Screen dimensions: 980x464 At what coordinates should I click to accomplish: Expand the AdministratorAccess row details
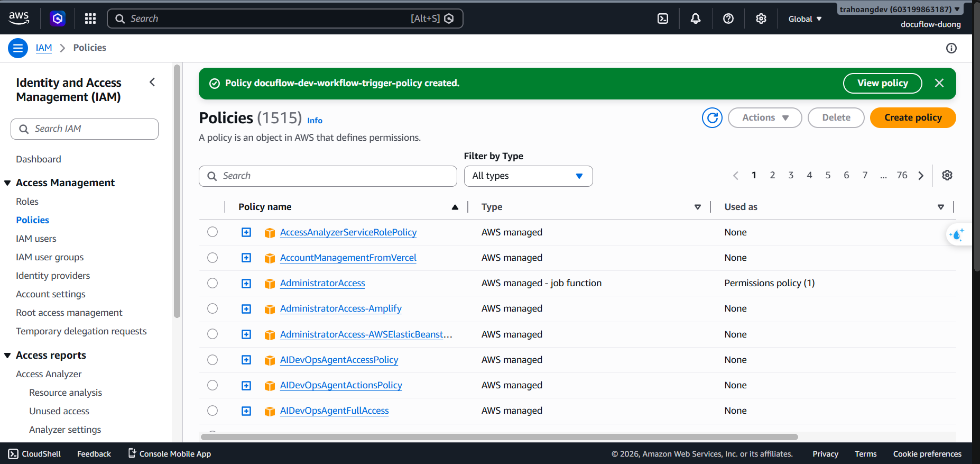pos(246,283)
